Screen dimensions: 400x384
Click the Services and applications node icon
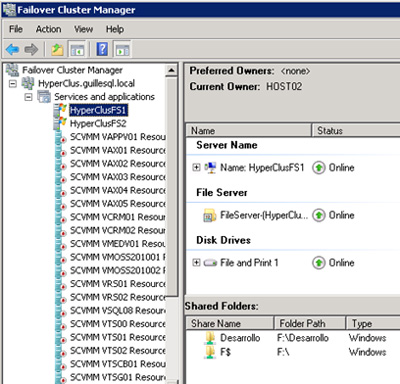coord(44,97)
